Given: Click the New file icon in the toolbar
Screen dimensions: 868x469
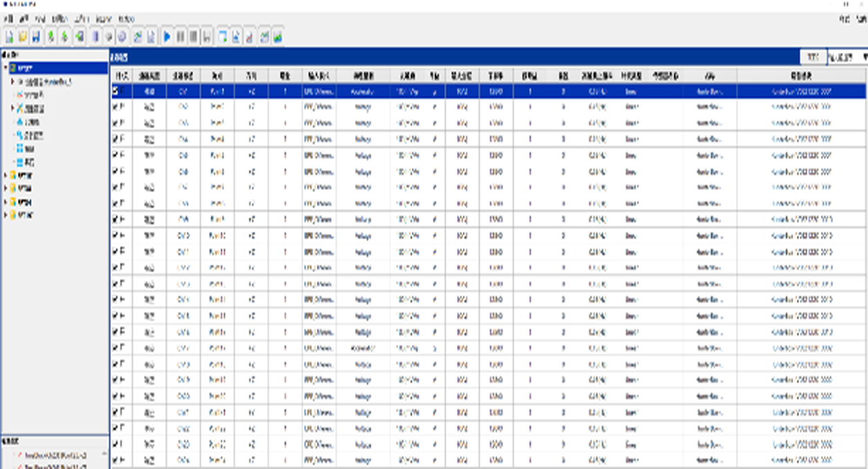Looking at the screenshot, I should (x=10, y=37).
